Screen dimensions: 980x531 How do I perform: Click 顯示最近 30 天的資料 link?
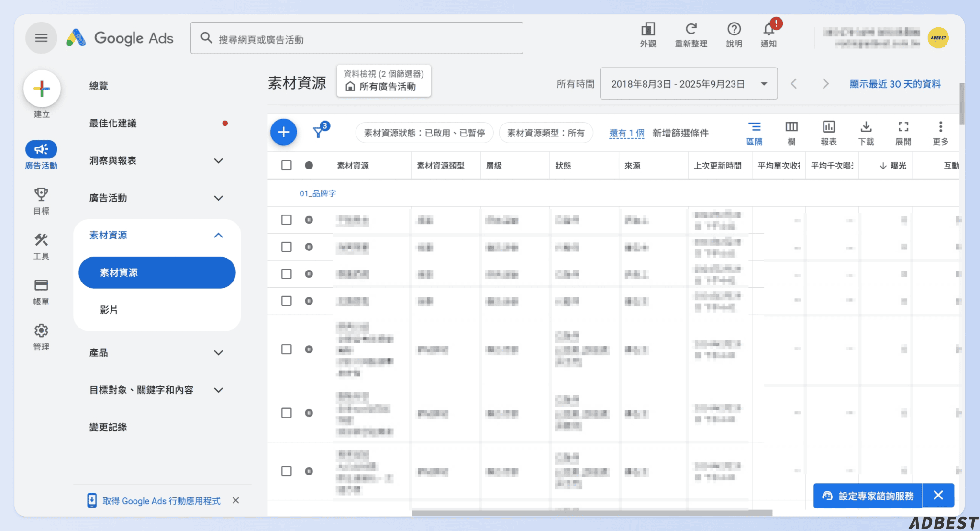[x=894, y=84]
